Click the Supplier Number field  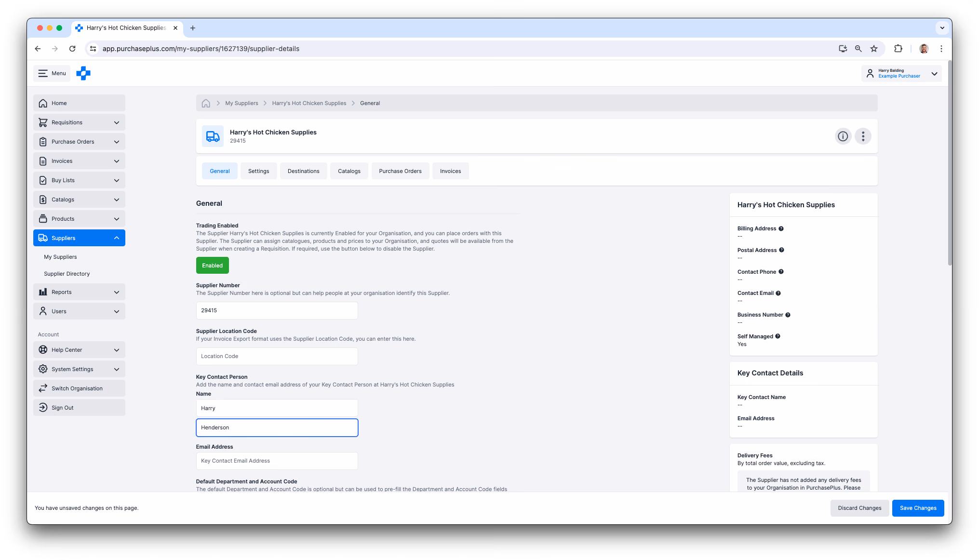pos(277,310)
